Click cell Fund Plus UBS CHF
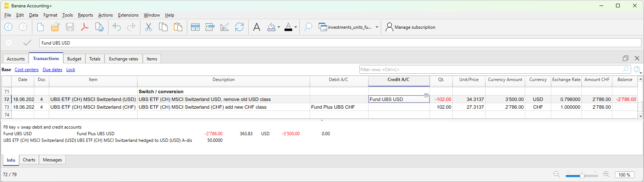The image size is (644, 182). 339,107
